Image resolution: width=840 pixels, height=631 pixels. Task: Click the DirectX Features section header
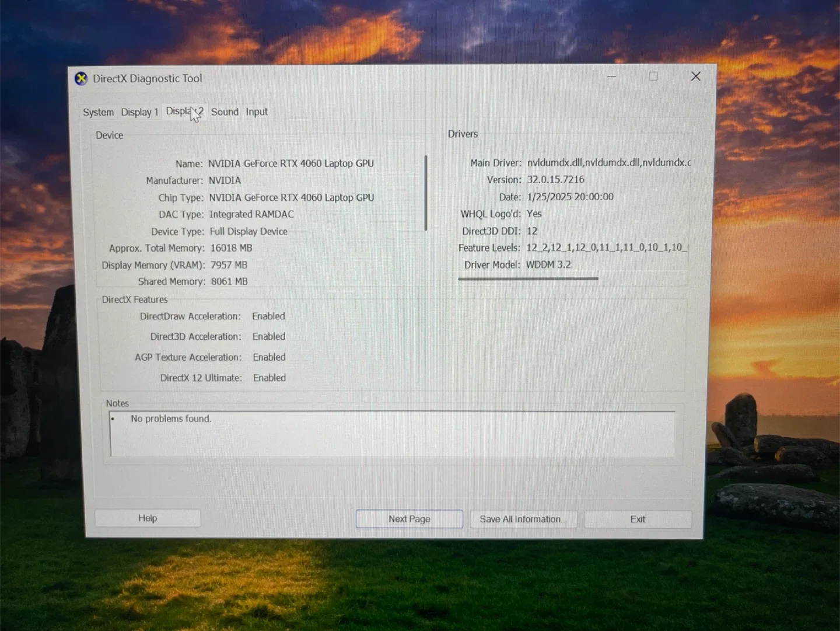click(135, 299)
